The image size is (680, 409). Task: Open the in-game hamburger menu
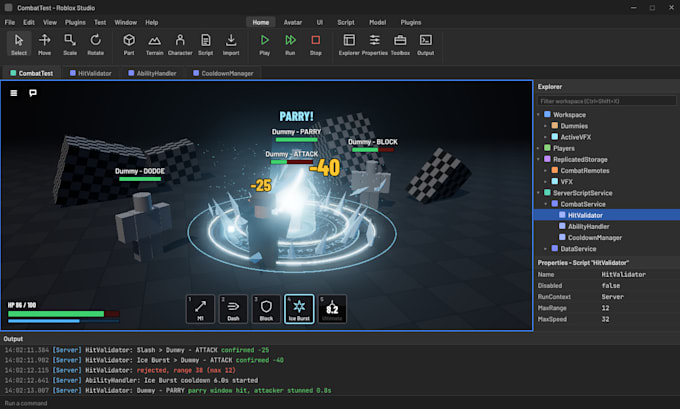coord(14,93)
